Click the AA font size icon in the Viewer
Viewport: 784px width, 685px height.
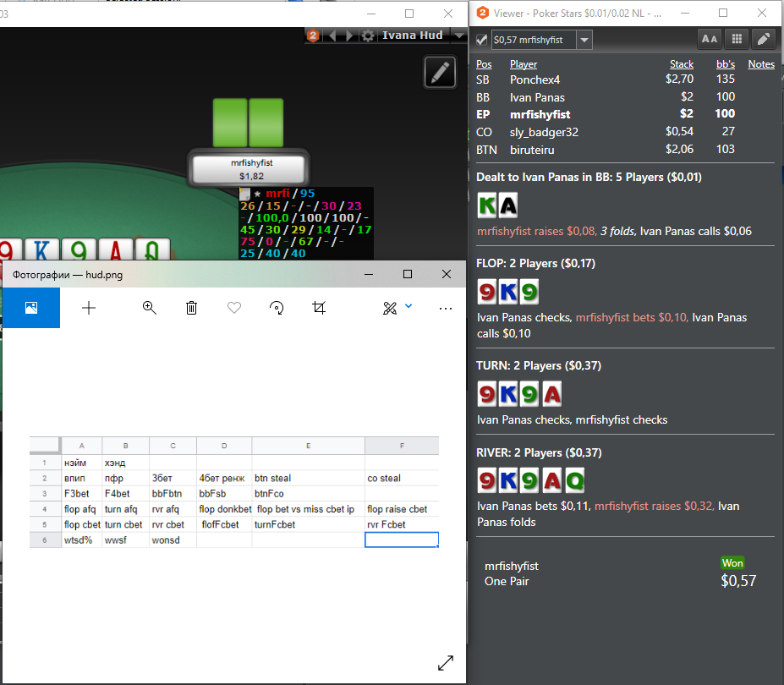709,39
